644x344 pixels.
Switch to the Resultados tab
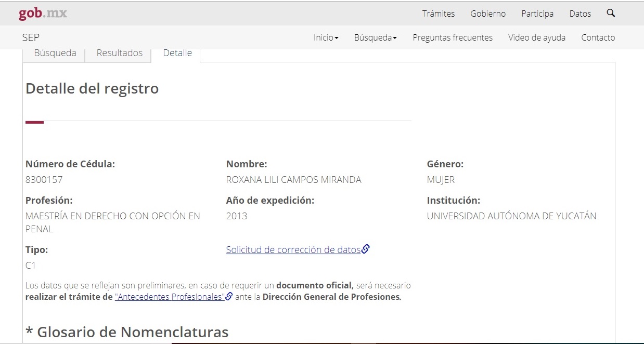[x=120, y=53]
